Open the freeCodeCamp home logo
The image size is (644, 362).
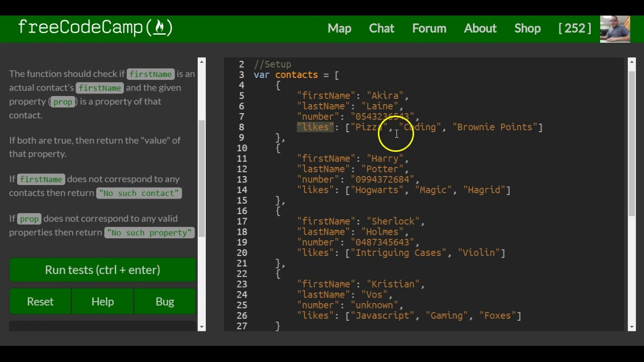(x=95, y=28)
